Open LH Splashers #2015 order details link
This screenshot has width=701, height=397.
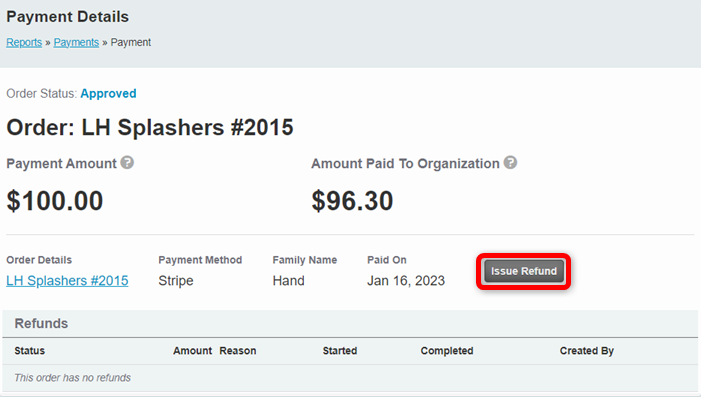coord(68,281)
